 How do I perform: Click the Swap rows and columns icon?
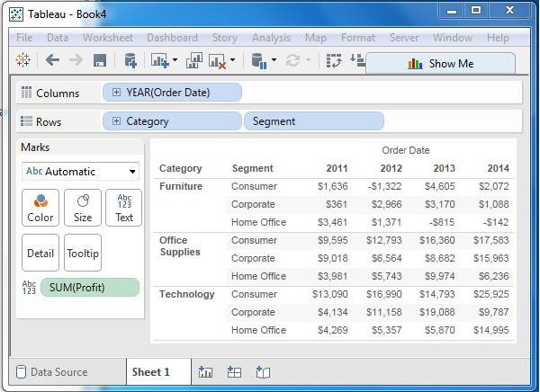(334, 60)
